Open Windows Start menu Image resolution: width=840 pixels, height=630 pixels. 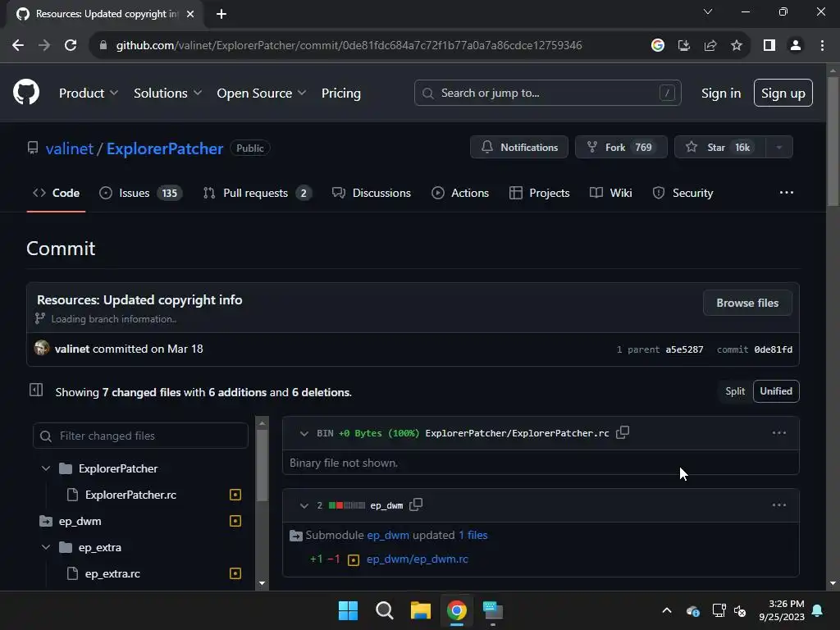(x=348, y=610)
